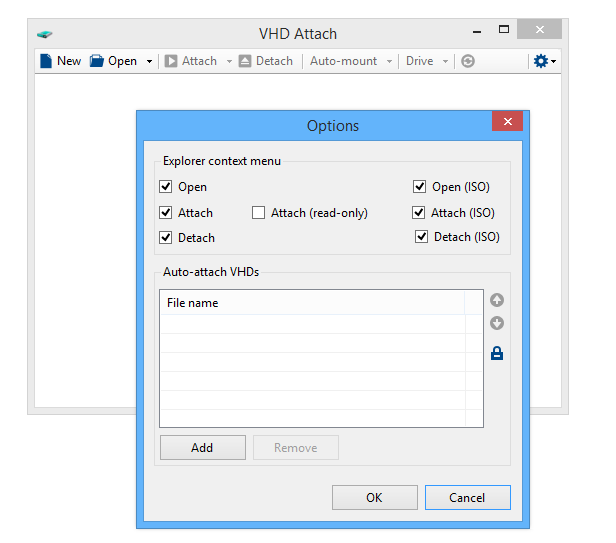616x543 pixels.
Task: Expand the Open dropdown arrow
Action: 149,62
